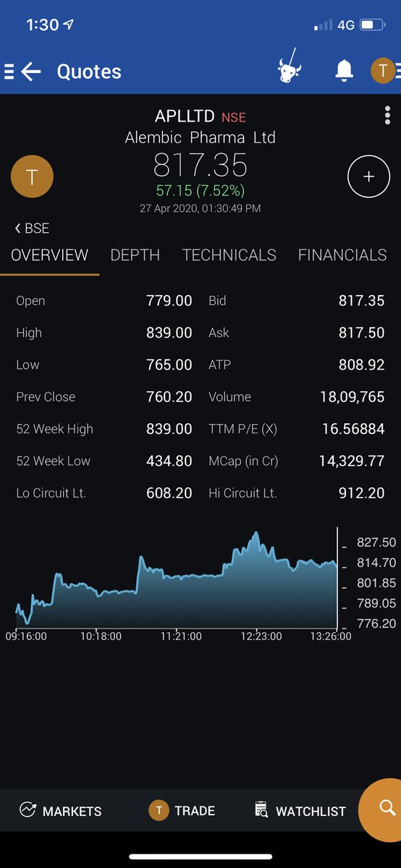Tap the T icon beside TRADE label
Screen dimensions: 401x868
159,810
